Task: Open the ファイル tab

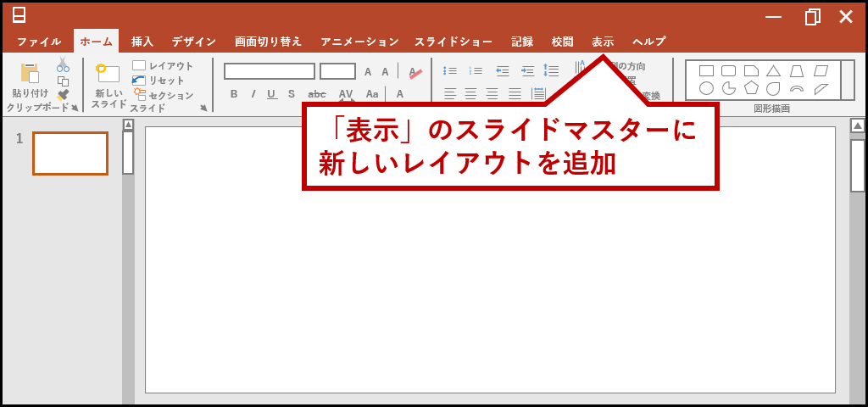Action: (39, 42)
